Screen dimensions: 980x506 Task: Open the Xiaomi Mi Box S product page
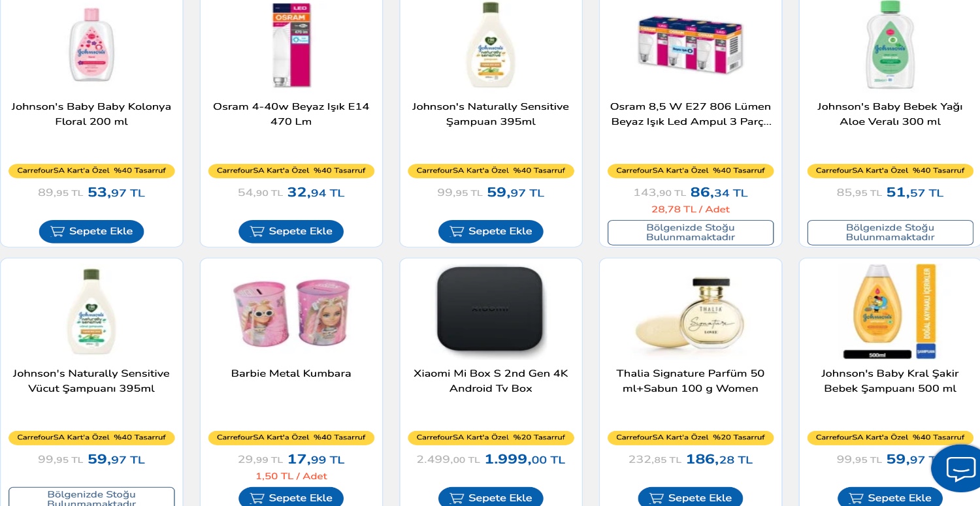click(x=491, y=381)
